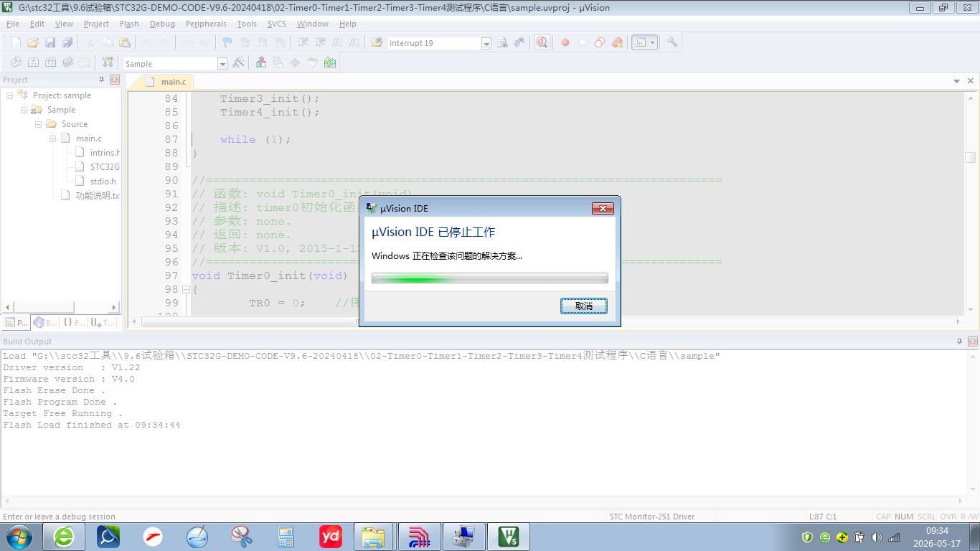Open the Tools menu
The image size is (980, 551).
[x=247, y=24]
